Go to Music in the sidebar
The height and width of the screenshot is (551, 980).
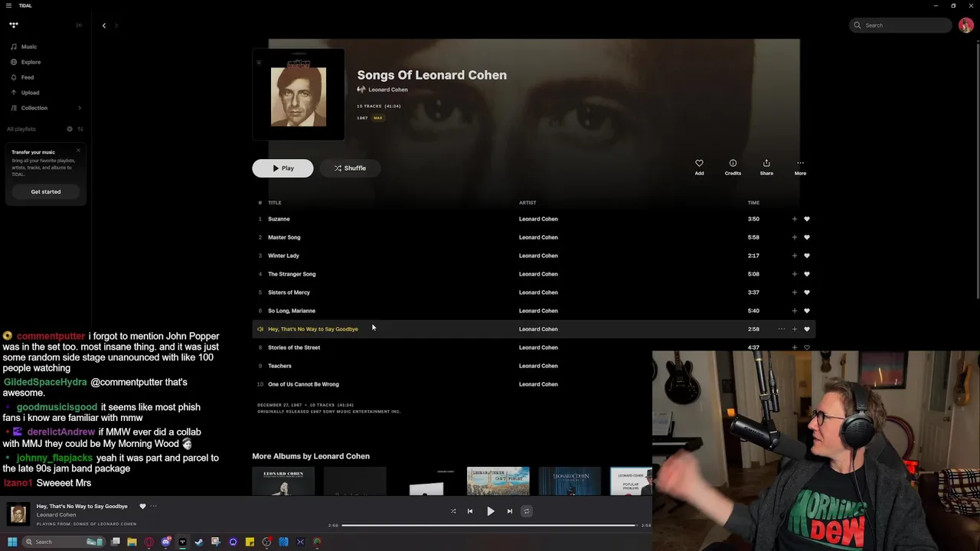[x=24, y=47]
